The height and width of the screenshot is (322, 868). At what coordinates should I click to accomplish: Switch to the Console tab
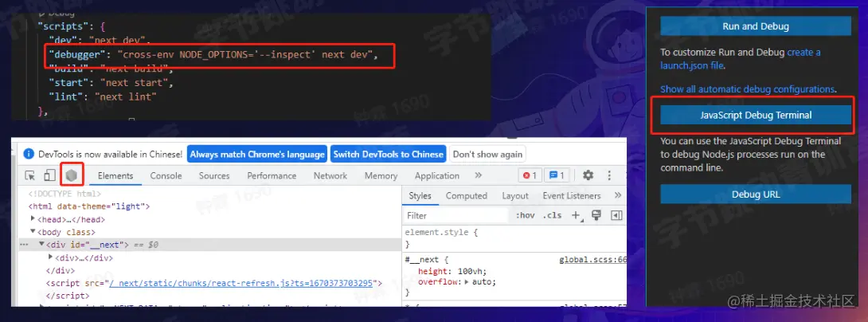[166, 175]
